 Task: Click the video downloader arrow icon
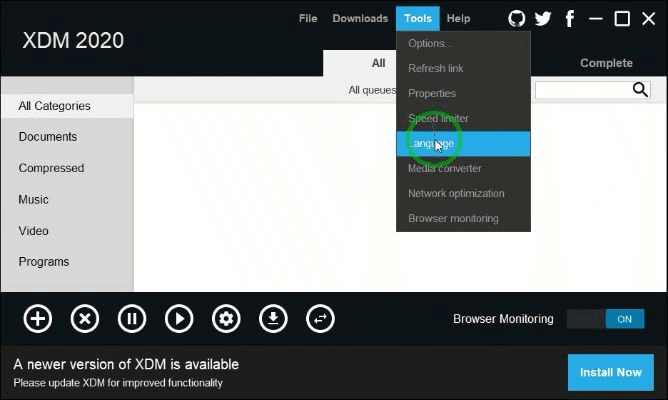tap(273, 319)
